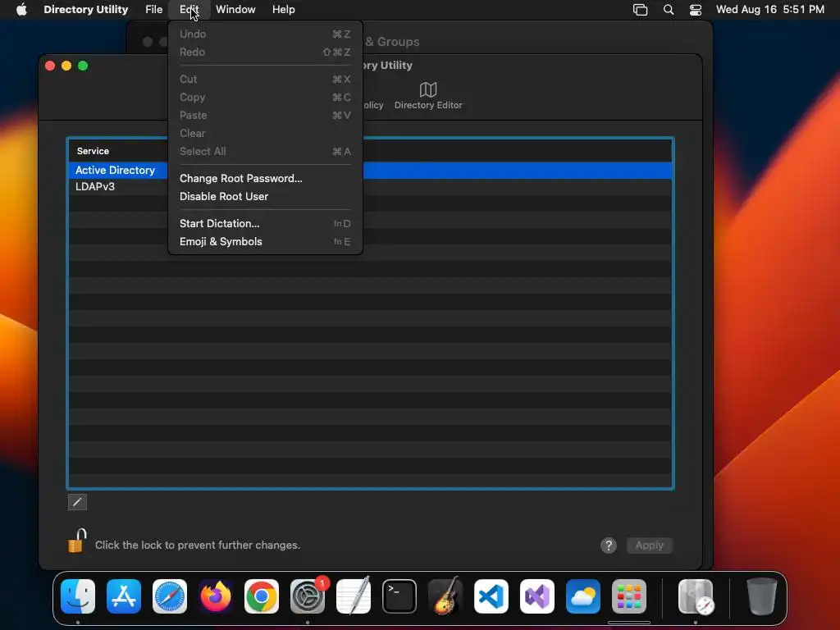Open the File menu
840x630 pixels.
[153, 10]
